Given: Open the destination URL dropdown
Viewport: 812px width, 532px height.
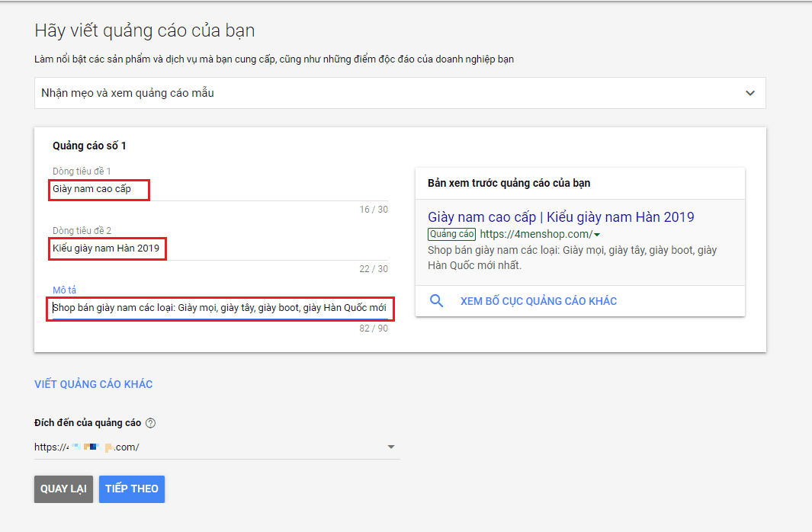Looking at the screenshot, I should tap(390, 447).
